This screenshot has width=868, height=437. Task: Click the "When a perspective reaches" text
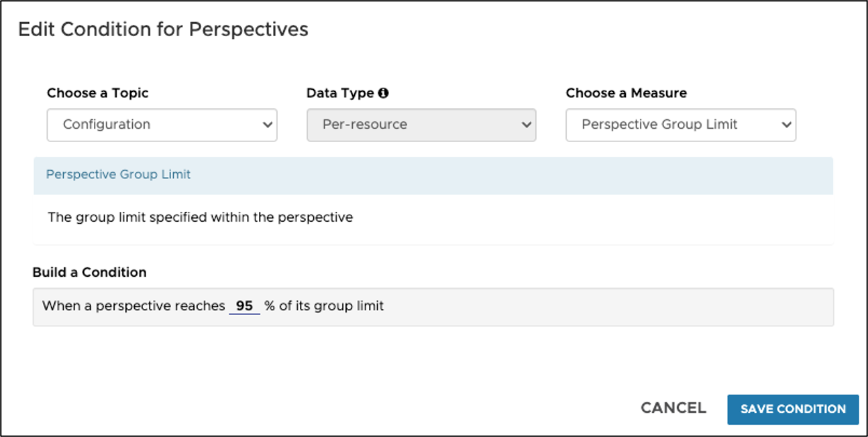tap(133, 306)
